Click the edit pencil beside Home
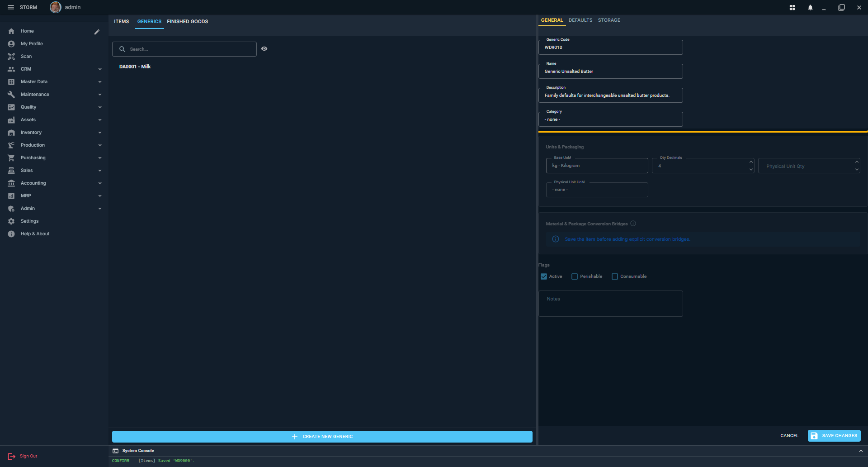Screen dimensions: 868x467 pyautogui.click(x=97, y=32)
